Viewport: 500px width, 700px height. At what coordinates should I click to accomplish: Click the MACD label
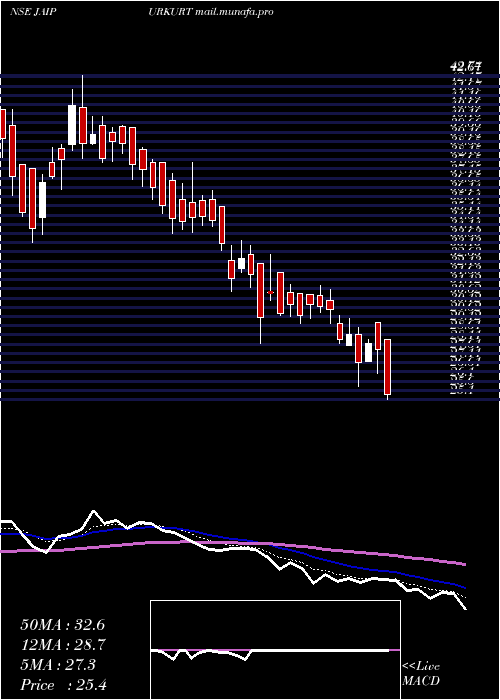pyautogui.click(x=421, y=681)
